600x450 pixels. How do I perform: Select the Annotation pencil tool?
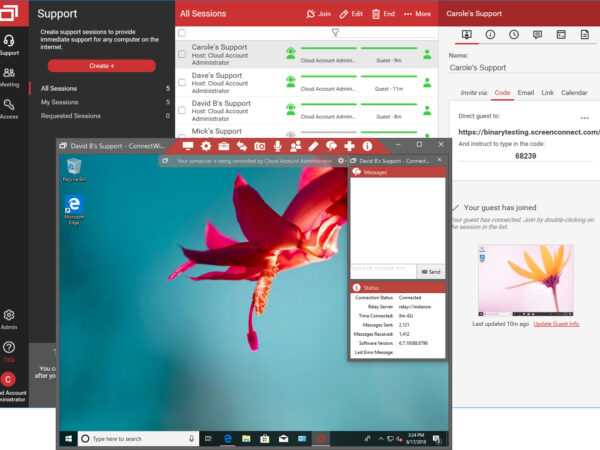click(x=313, y=146)
